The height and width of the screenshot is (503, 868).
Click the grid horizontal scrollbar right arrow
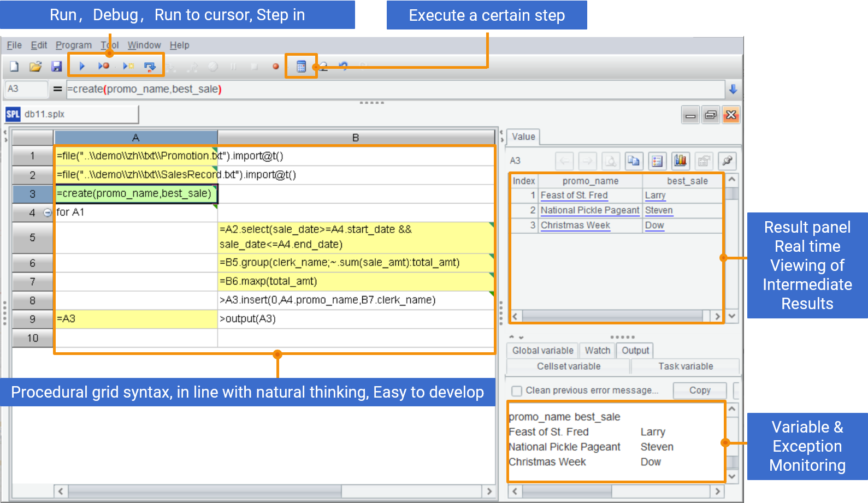point(489,491)
